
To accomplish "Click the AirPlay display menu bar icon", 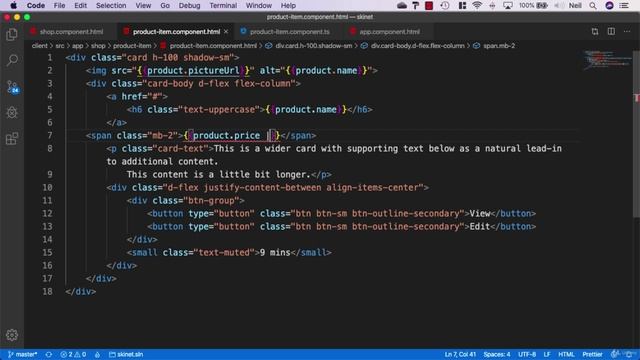I will 508,5.
